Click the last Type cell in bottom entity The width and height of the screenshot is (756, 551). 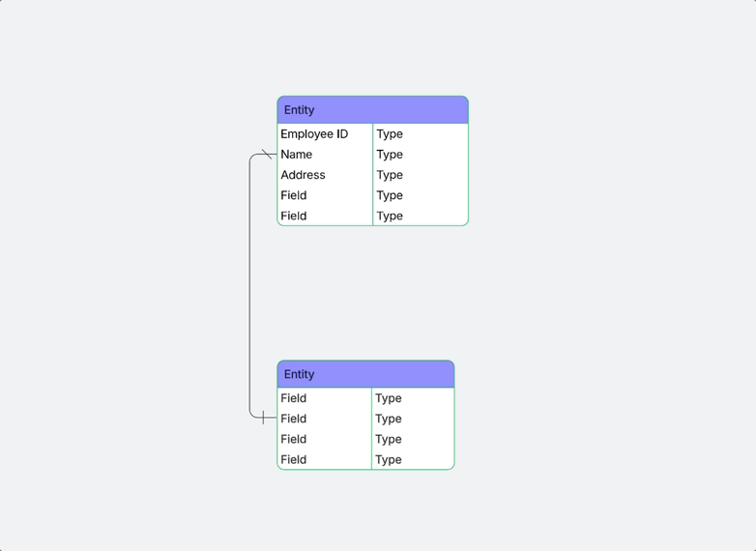pyautogui.click(x=413, y=459)
